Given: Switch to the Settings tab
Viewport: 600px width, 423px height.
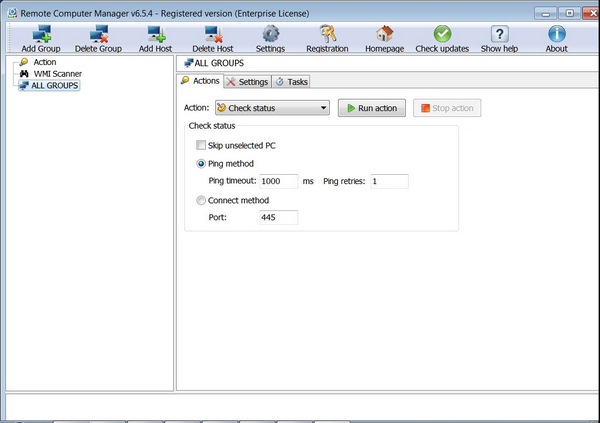Looking at the screenshot, I should tap(247, 82).
